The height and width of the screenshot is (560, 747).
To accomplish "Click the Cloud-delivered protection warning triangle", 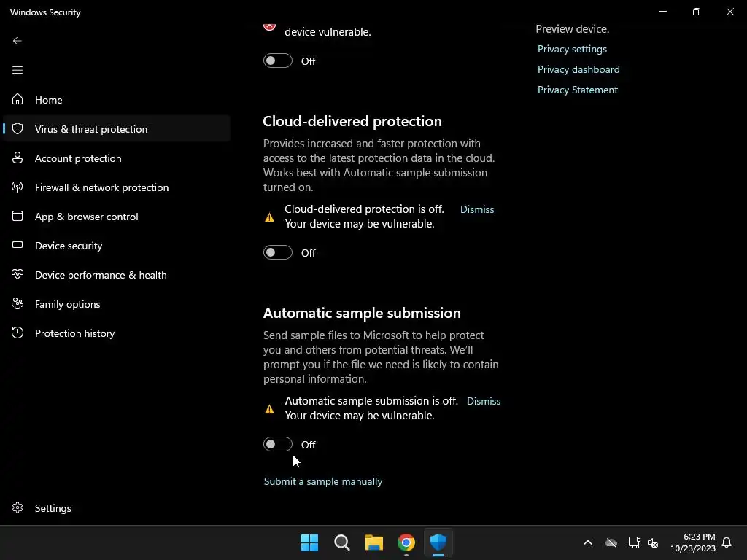I will click(x=269, y=217).
